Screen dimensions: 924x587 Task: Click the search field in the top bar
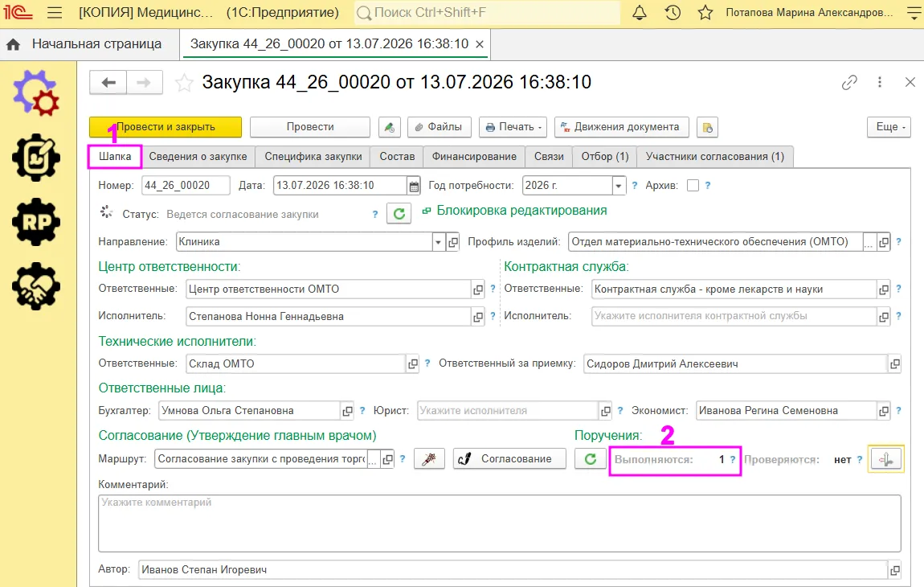point(488,12)
